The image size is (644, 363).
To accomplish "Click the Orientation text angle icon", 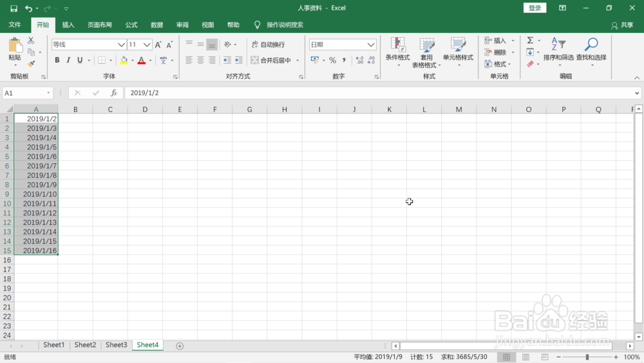I will 227,44.
